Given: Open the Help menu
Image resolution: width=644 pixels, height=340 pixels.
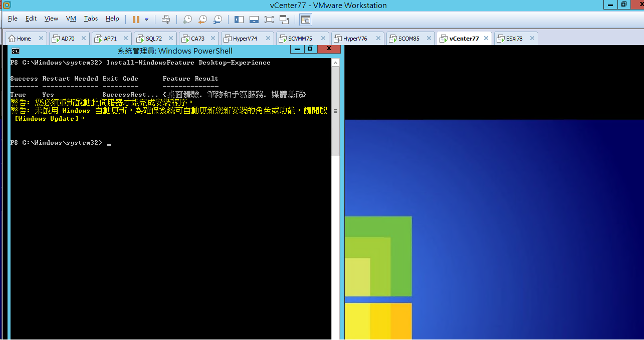Looking at the screenshot, I should (x=112, y=19).
